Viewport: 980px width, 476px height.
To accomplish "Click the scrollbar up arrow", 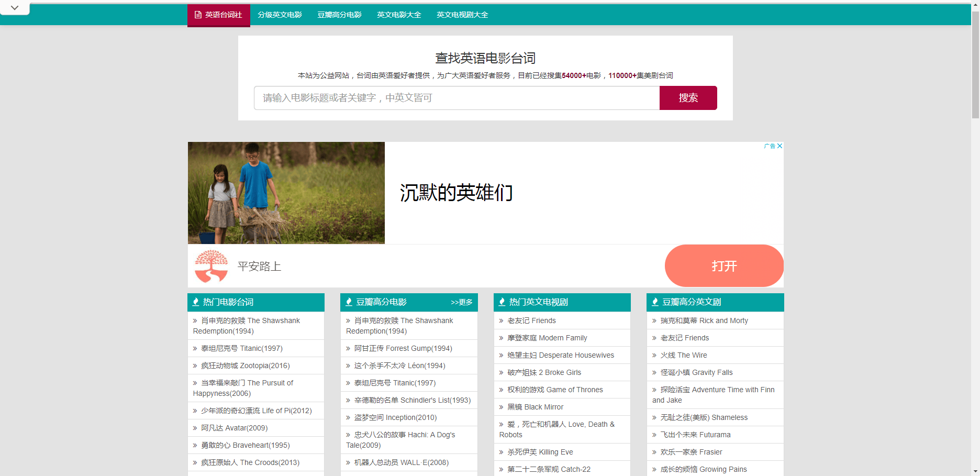I will point(976,4).
